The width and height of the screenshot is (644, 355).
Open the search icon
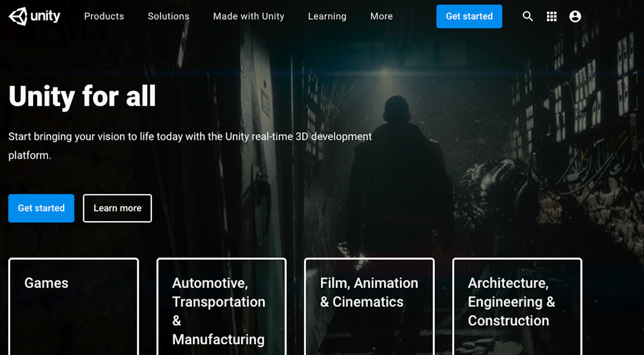point(528,16)
